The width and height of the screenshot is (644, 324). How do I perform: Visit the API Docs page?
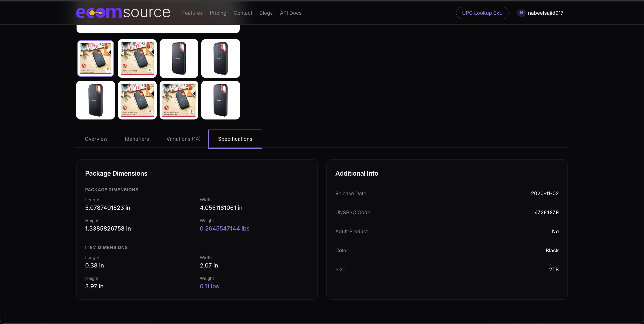[x=291, y=13]
